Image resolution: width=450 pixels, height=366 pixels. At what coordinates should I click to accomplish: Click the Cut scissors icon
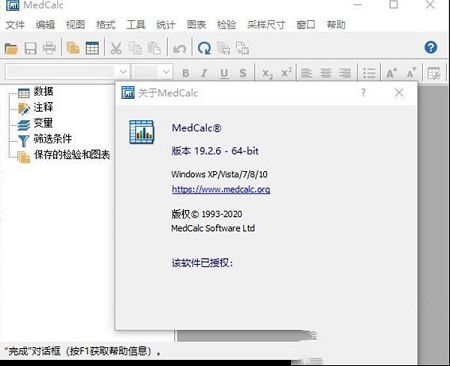116,48
